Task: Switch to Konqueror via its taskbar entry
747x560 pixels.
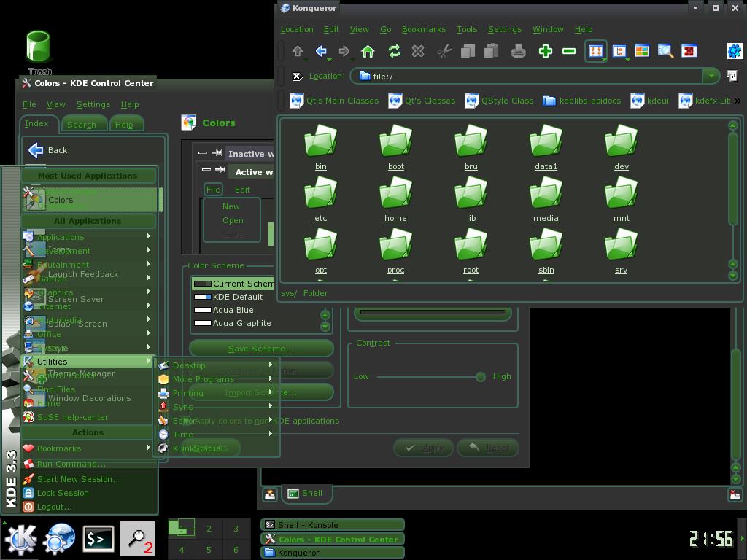Action: coord(332,553)
